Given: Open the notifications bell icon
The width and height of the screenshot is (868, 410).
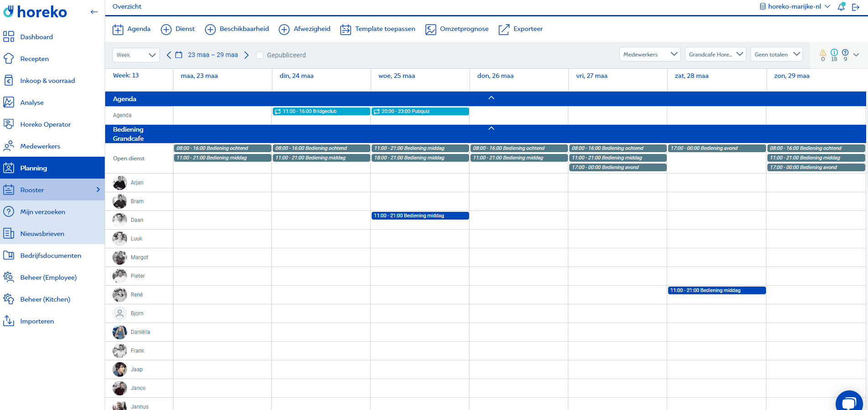Looking at the screenshot, I should coord(842,6).
